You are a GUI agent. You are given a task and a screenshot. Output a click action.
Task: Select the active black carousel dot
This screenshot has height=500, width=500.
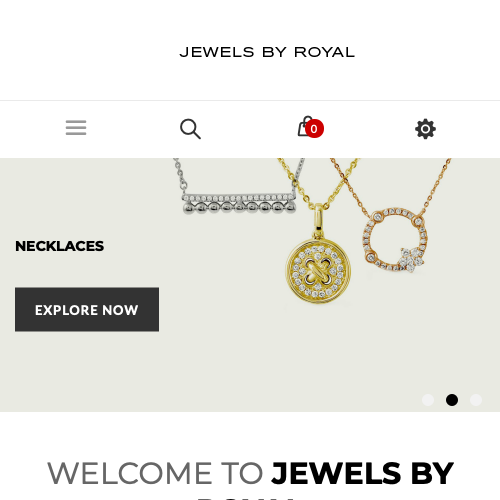452,400
